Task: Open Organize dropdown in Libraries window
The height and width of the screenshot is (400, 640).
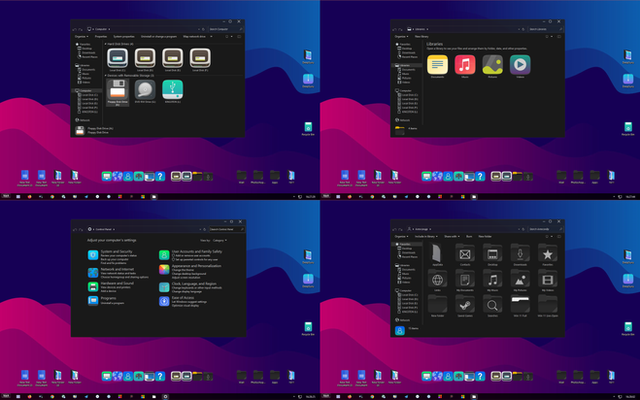Action: [x=401, y=36]
